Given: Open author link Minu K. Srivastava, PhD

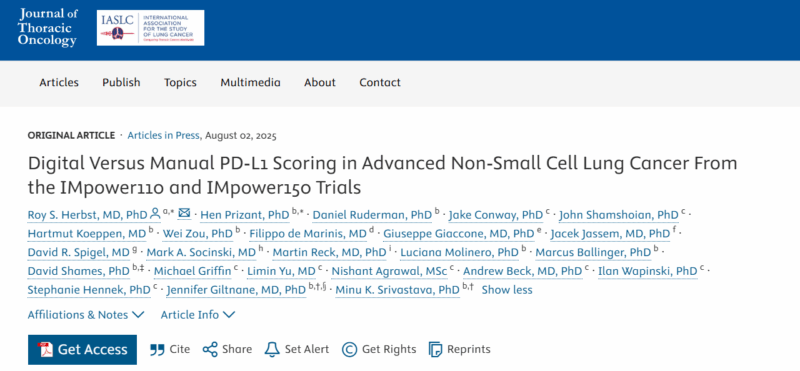Looking at the screenshot, I should (397, 290).
